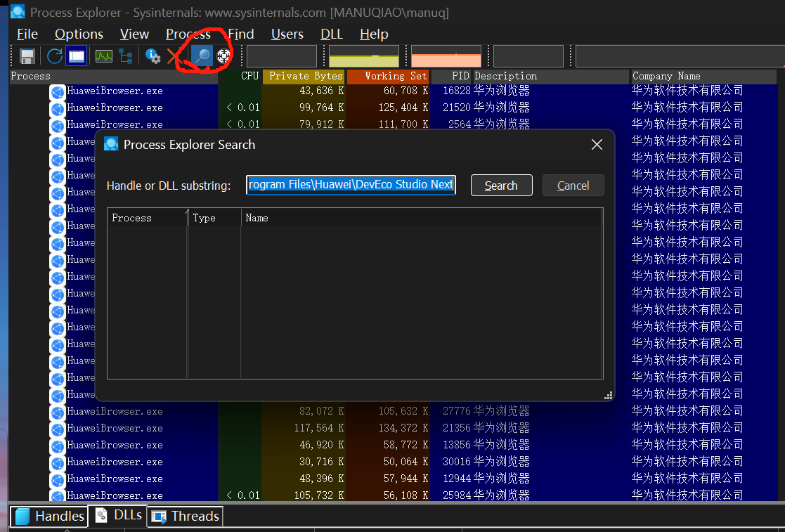Switch to the Handles tab

[x=49, y=516]
